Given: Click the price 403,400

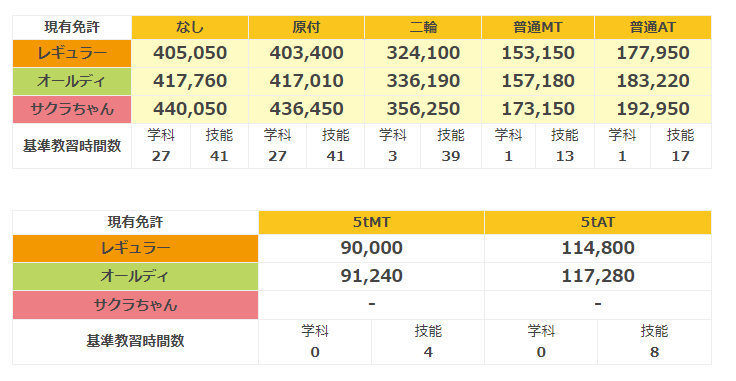Looking at the screenshot, I should click(x=306, y=53).
